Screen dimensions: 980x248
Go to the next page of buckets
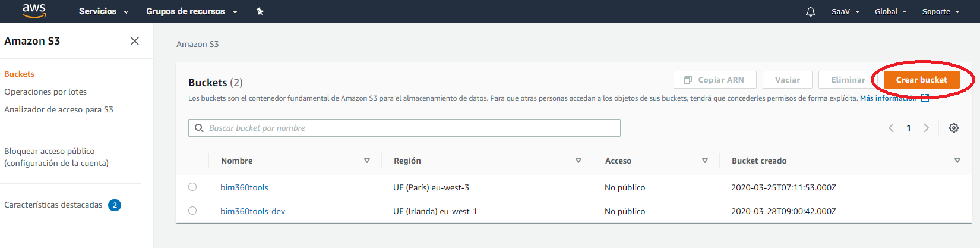point(926,128)
